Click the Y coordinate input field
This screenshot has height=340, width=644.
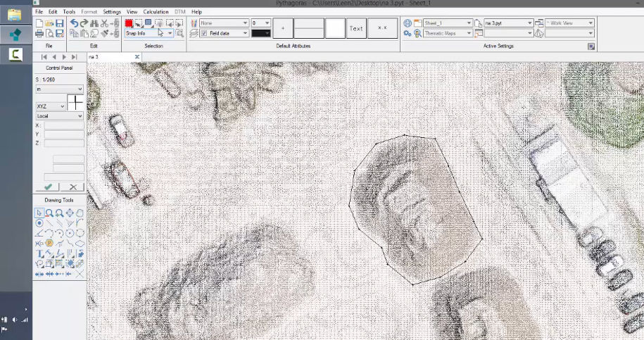coord(64,134)
